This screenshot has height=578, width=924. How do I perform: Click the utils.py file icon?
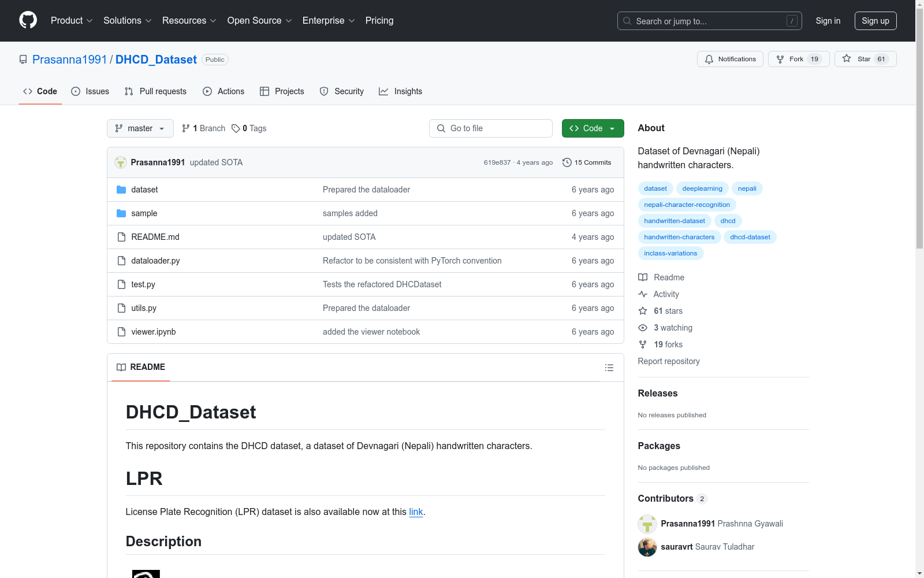[x=121, y=308]
